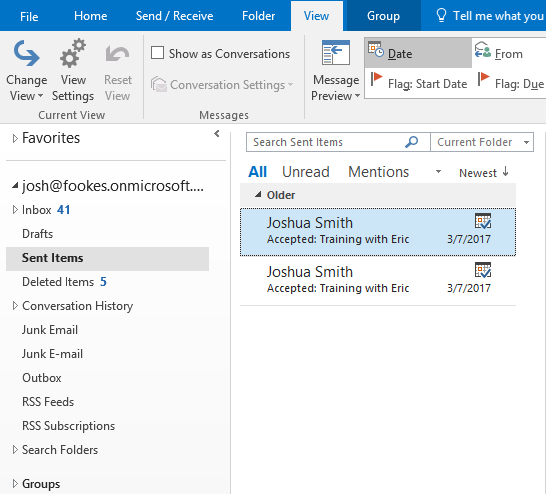Open View Settings gear icon
This screenshot has width=546, height=494.
(x=73, y=53)
